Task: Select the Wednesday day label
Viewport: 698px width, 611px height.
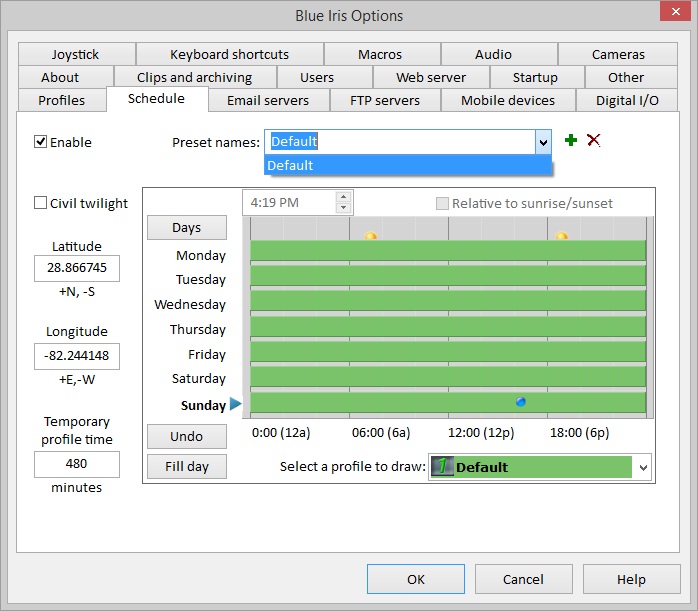Action: coord(190,304)
